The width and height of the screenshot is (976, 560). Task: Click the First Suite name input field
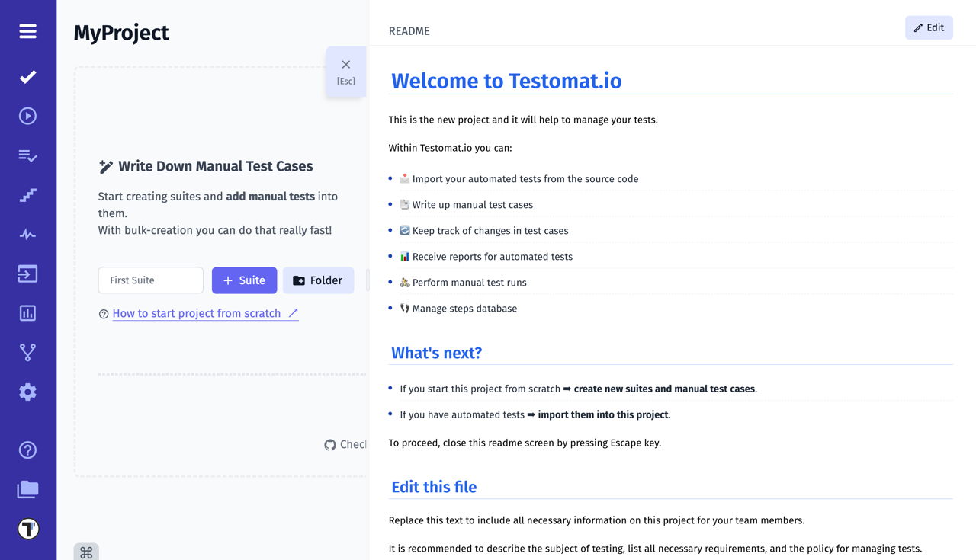pyautogui.click(x=150, y=280)
